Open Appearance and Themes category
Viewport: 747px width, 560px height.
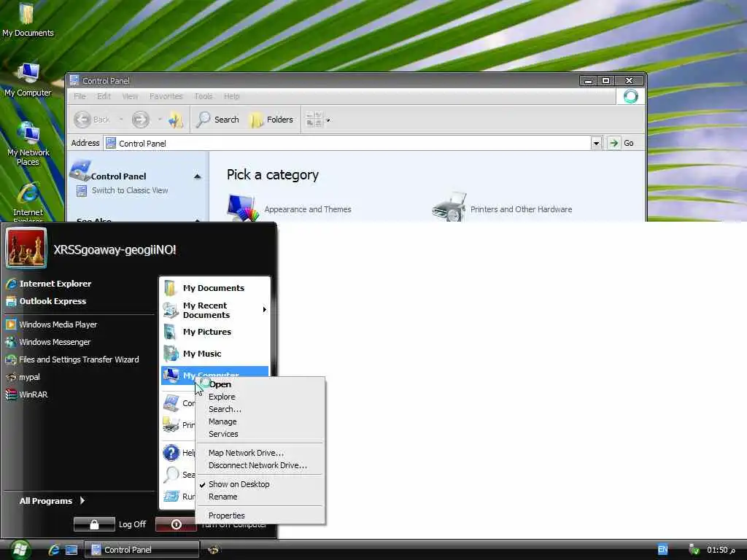click(308, 209)
